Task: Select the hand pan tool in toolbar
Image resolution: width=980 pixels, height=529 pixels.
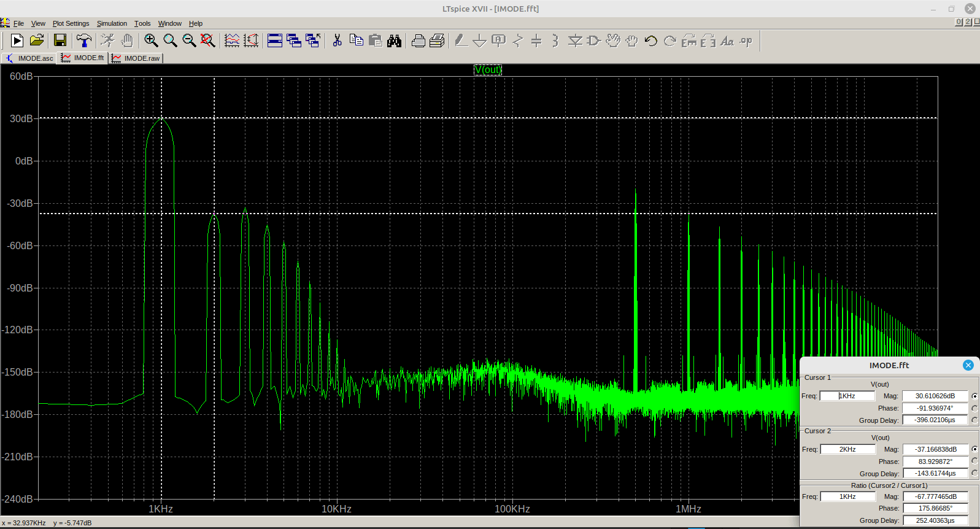Action: click(127, 41)
